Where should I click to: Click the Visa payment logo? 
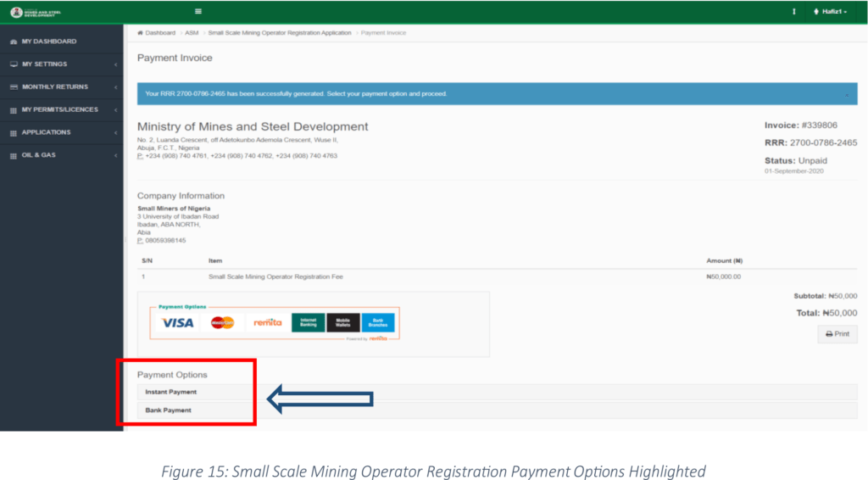177,322
